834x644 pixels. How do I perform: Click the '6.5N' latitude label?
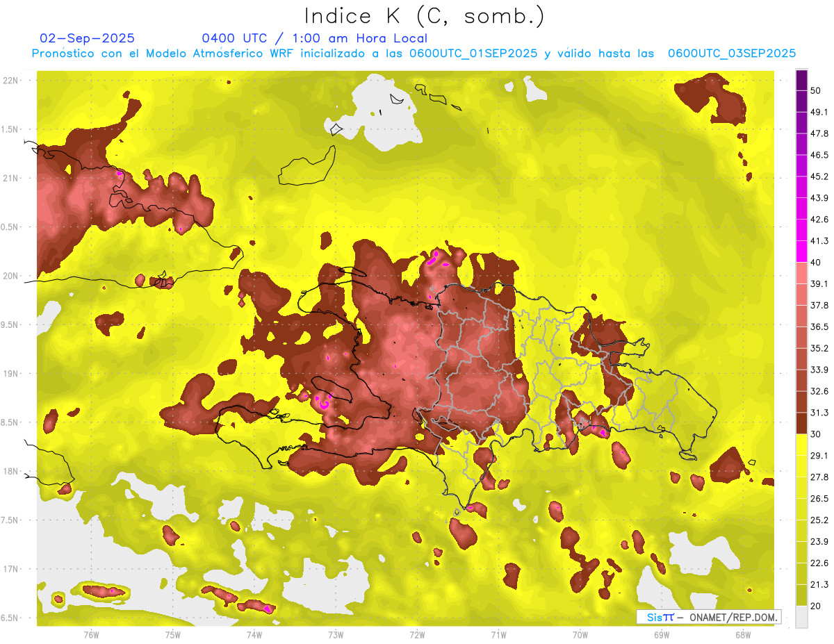[11, 618]
